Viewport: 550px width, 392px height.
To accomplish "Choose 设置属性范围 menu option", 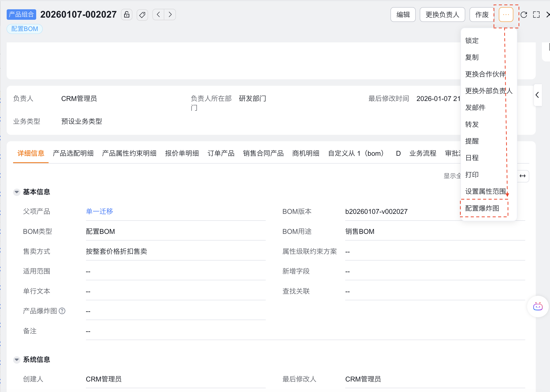I will (485, 191).
